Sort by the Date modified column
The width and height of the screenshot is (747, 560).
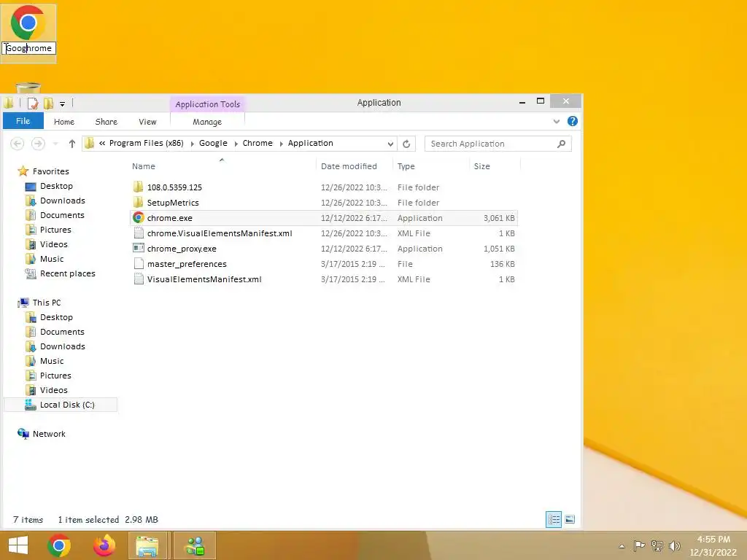coord(349,166)
